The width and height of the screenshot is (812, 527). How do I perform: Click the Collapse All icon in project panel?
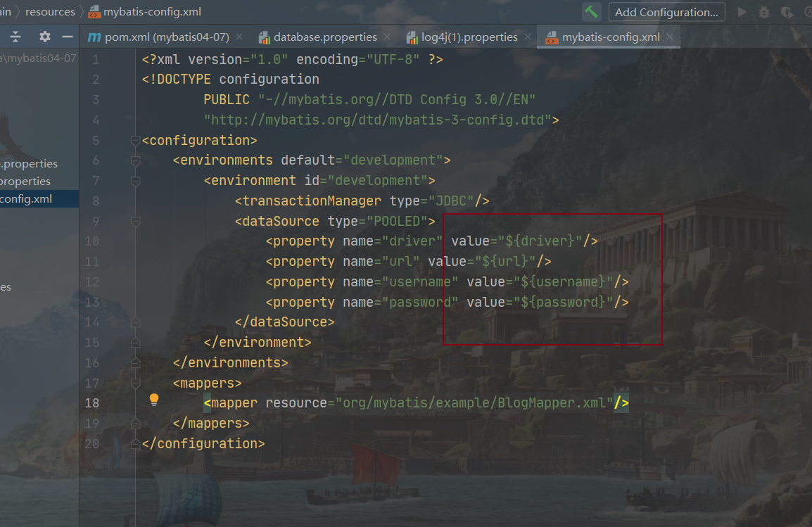15,37
